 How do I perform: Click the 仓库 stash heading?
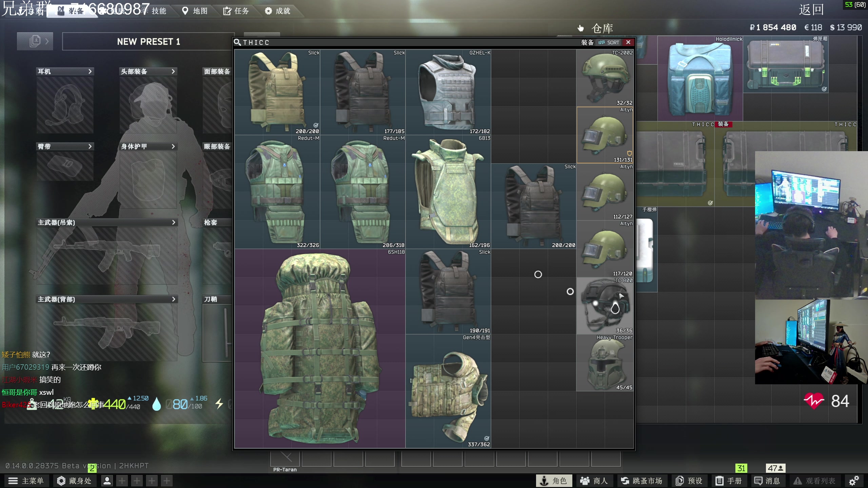[x=602, y=28]
